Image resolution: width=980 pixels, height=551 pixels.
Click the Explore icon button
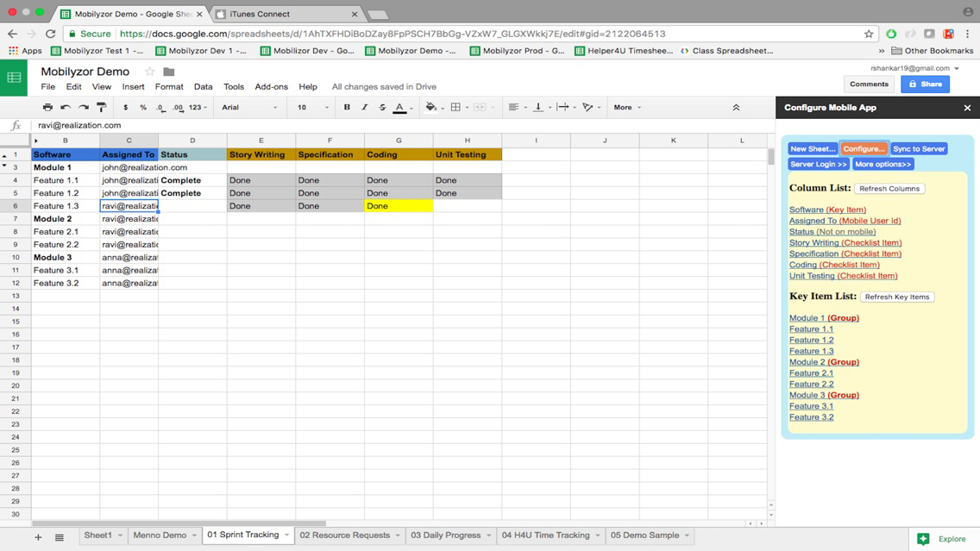pyautogui.click(x=923, y=539)
